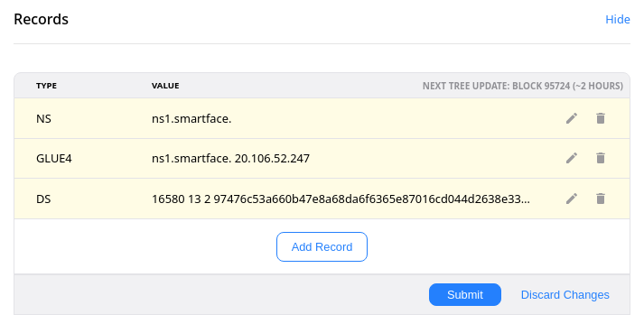Submit the record changes

click(465, 295)
